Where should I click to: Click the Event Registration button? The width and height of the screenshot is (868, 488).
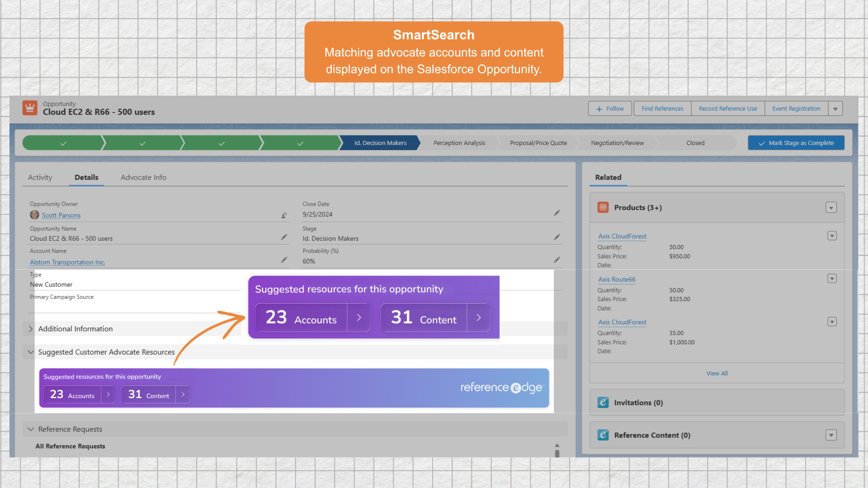(x=796, y=109)
